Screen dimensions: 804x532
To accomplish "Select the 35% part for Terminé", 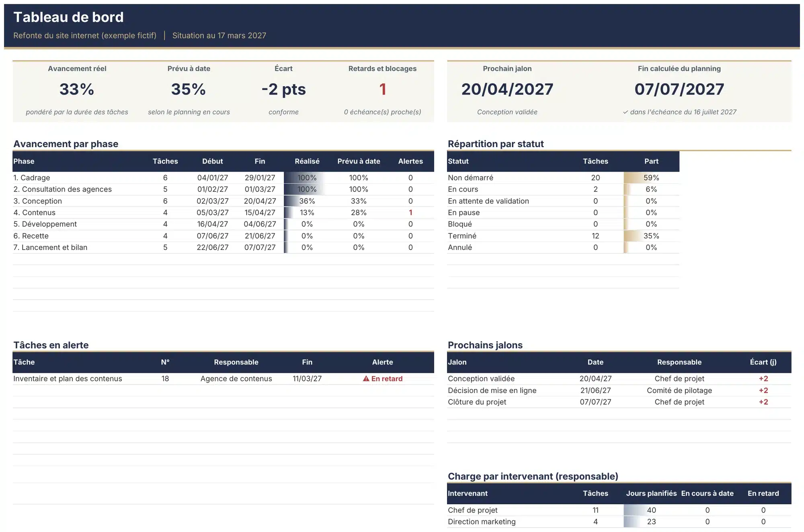I will (x=651, y=236).
